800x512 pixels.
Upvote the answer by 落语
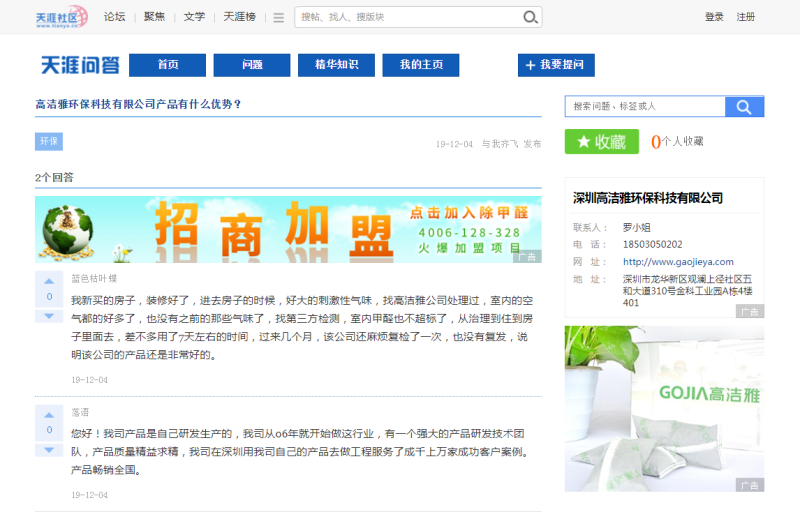(x=49, y=415)
